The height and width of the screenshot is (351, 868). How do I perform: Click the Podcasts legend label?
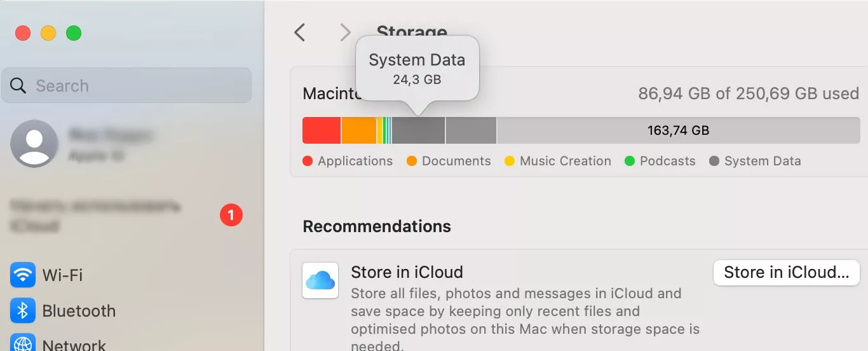(x=667, y=162)
